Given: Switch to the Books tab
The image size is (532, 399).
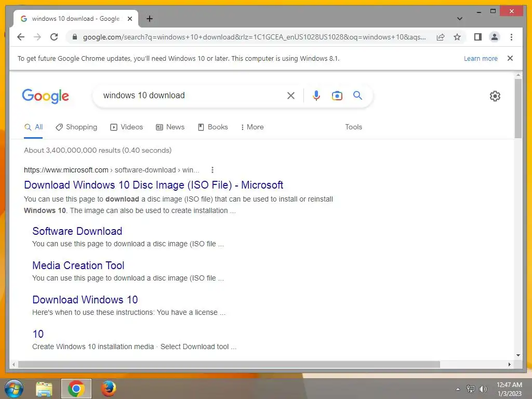Looking at the screenshot, I should coord(212,127).
